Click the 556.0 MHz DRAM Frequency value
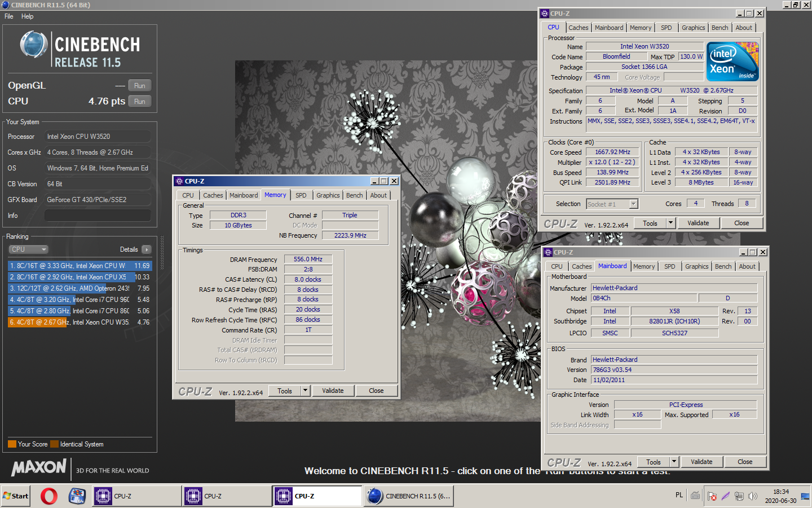Viewport: 812px width, 508px height. point(308,259)
